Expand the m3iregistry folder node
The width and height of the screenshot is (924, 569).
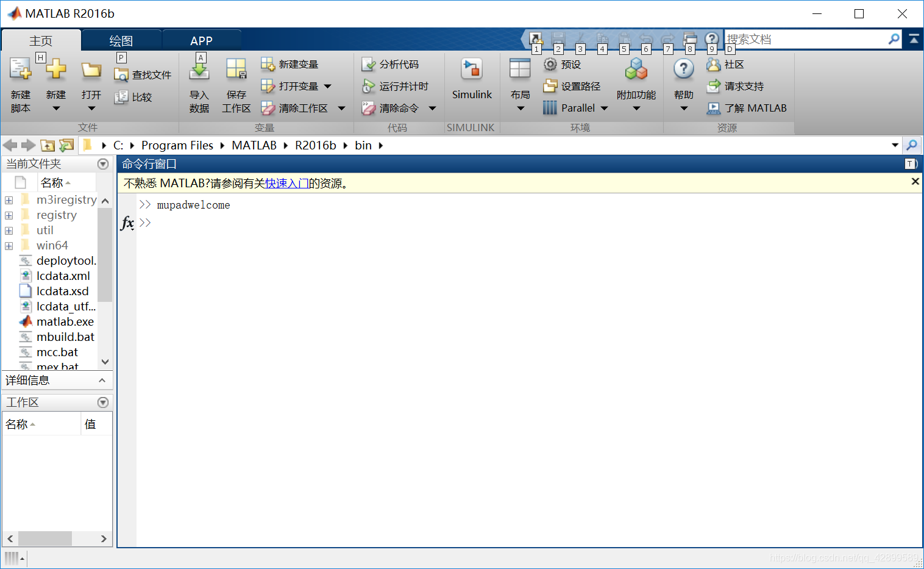(9, 200)
